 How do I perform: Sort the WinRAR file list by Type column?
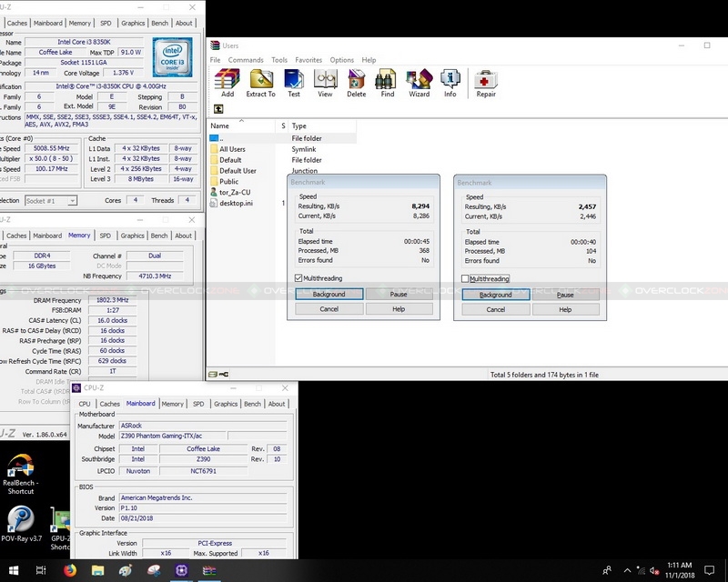point(323,125)
